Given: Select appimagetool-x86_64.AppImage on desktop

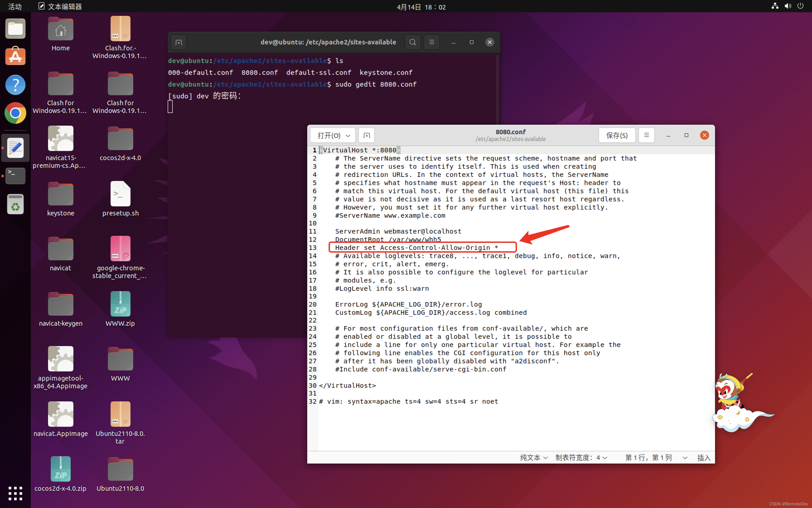Looking at the screenshot, I should click(61, 368).
